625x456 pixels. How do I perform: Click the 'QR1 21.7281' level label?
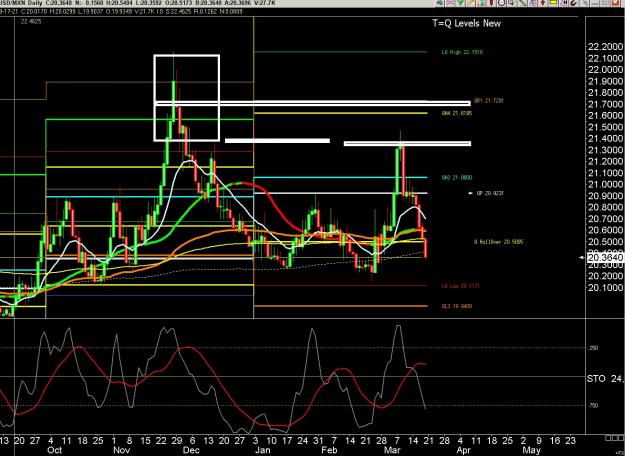489,101
